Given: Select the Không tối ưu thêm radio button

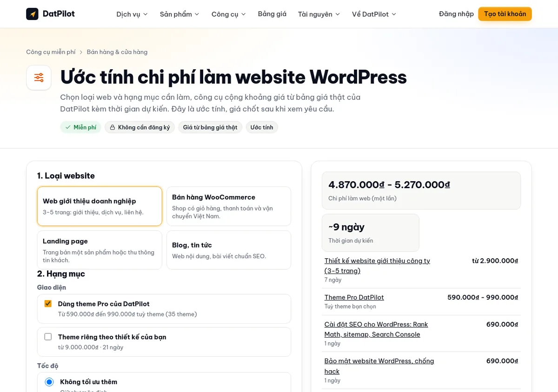Looking at the screenshot, I should [49, 382].
